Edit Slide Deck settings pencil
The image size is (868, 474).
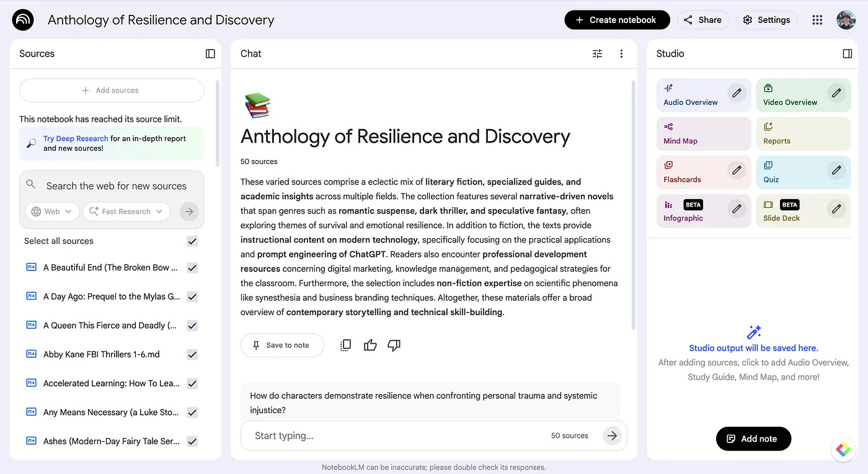coord(836,209)
